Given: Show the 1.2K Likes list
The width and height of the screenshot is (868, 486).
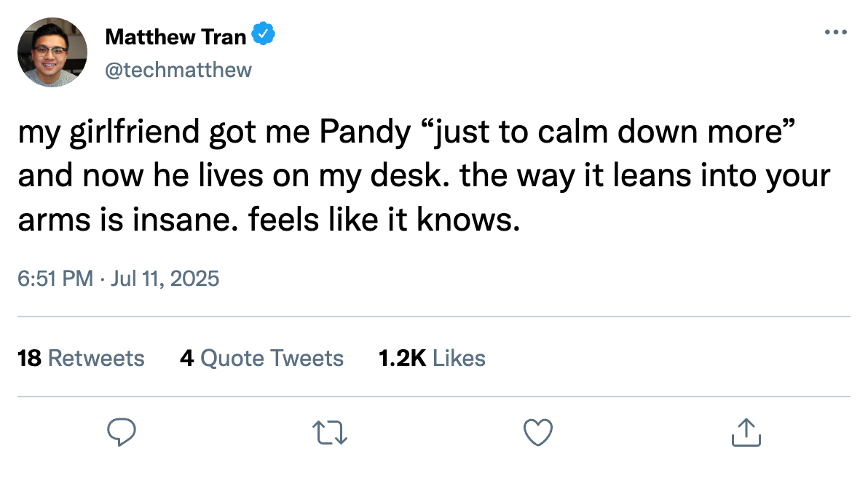Looking at the screenshot, I should click(x=432, y=358).
